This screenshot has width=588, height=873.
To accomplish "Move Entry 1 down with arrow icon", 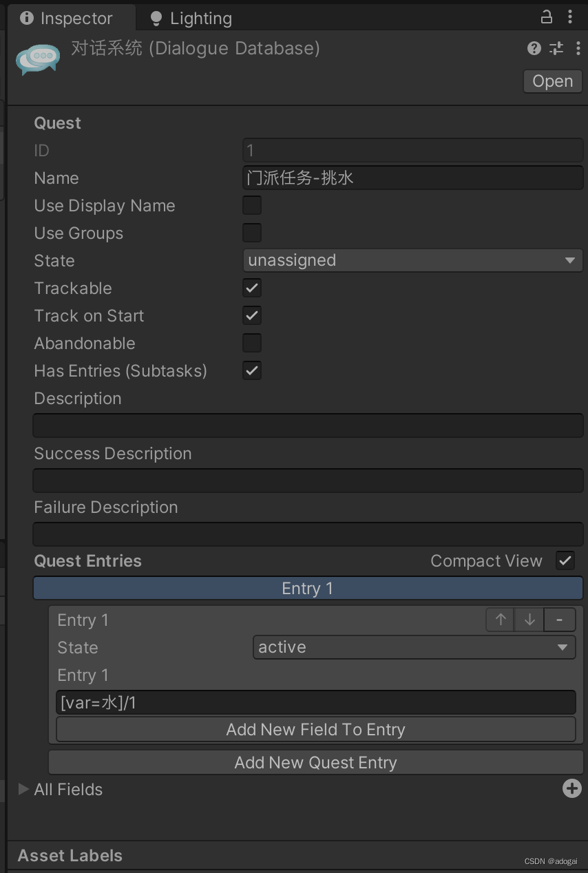I will pyautogui.click(x=529, y=620).
